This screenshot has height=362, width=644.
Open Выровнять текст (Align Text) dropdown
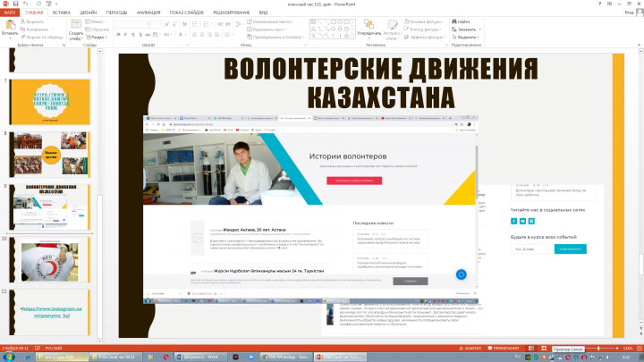267,29
